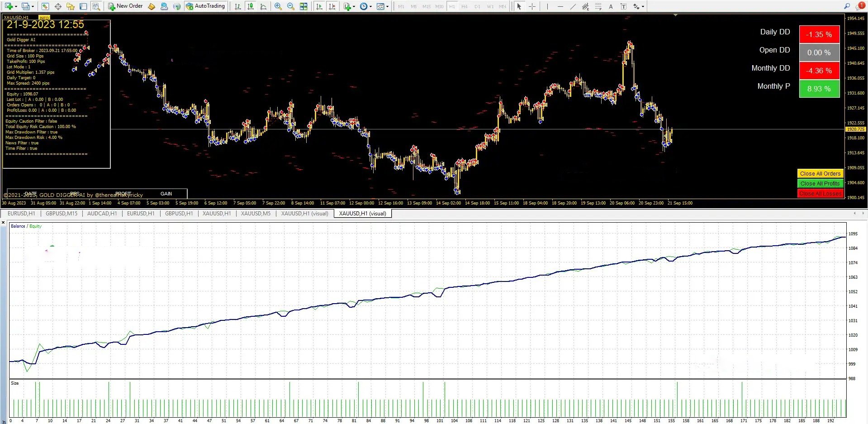
Task: Expand the new chart dropdown arrow
Action: click(16, 6)
